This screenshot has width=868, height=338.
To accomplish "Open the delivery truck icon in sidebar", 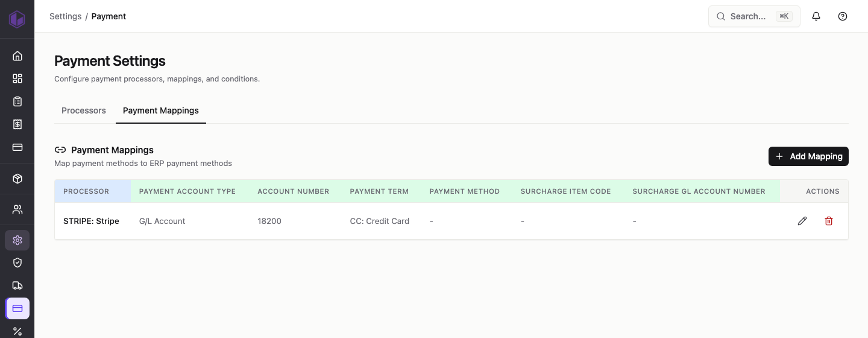I will point(17,285).
